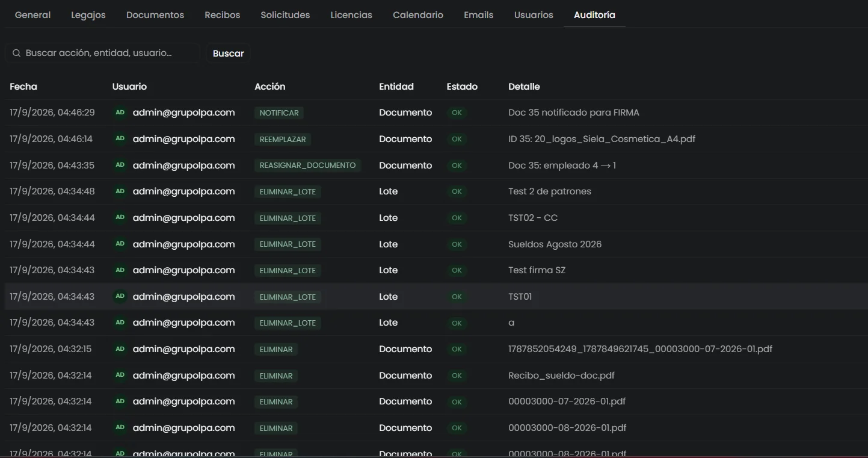This screenshot has height=458, width=868.
Task: Click the Entidad column header
Action: point(396,87)
